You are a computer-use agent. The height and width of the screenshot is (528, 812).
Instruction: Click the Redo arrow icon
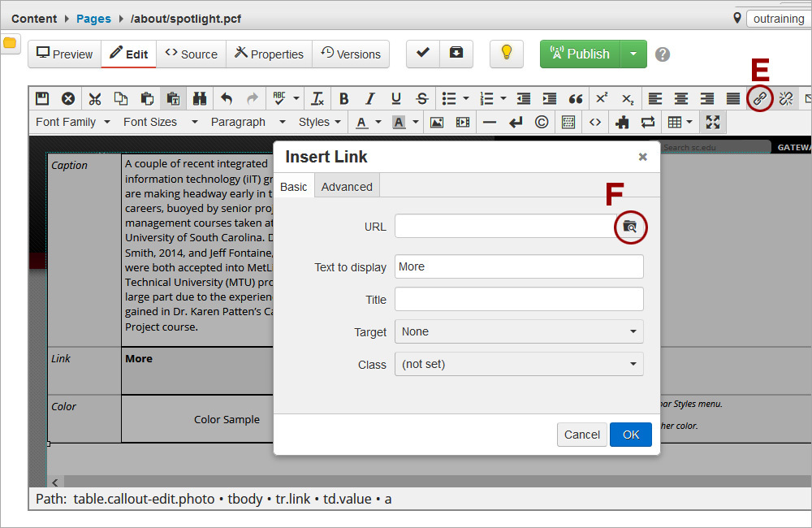tap(253, 98)
